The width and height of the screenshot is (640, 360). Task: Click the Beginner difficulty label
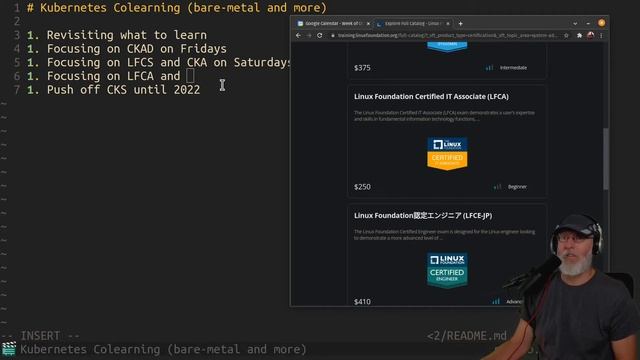[517, 187]
